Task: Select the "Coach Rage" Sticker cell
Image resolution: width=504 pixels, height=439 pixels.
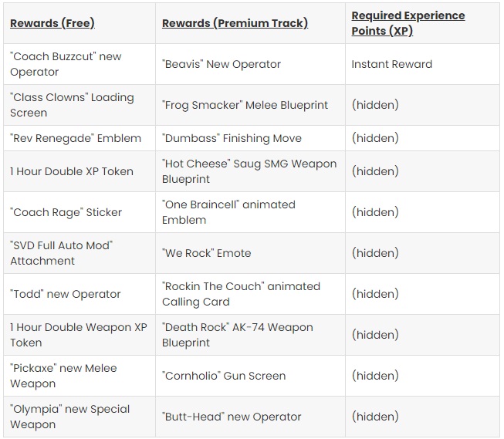Action: [79, 212]
